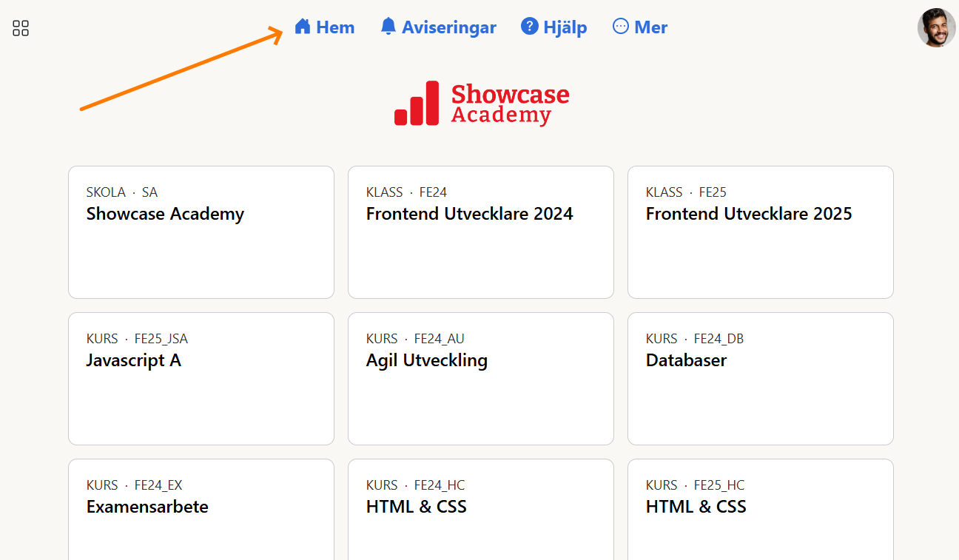959x560 pixels.
Task: Select the Frontend Utvecklare 2025 class card
Action: pos(761,232)
